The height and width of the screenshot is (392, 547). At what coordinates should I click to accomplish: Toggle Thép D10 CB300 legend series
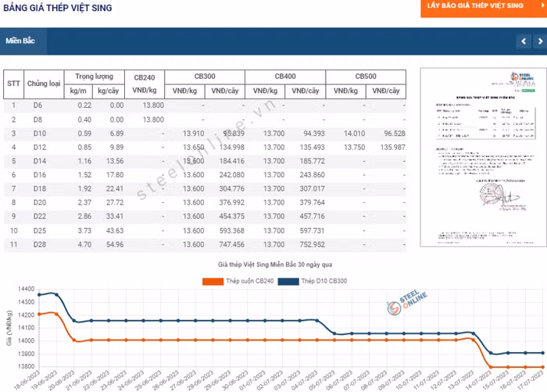pyautogui.click(x=313, y=281)
